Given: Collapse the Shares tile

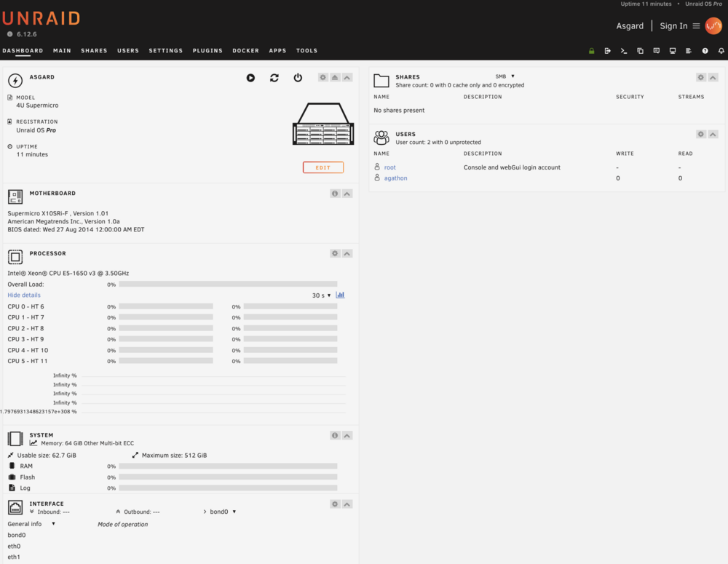Looking at the screenshot, I should [713, 78].
